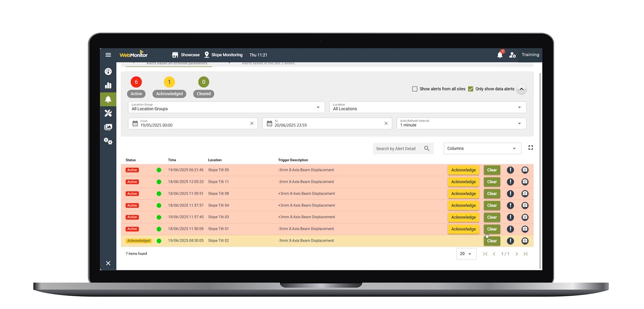Open the image gallery icon in sidebar
This screenshot has width=644, height=309.
click(x=108, y=127)
